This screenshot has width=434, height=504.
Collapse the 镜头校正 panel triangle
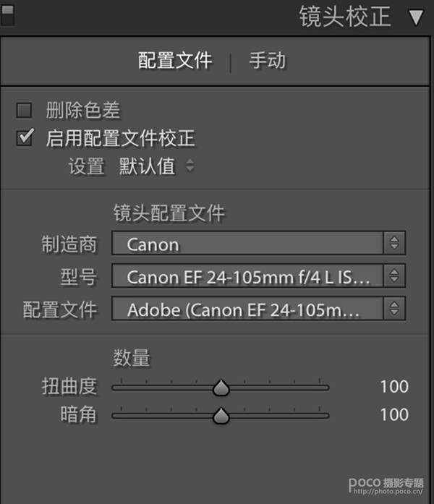[x=417, y=17]
